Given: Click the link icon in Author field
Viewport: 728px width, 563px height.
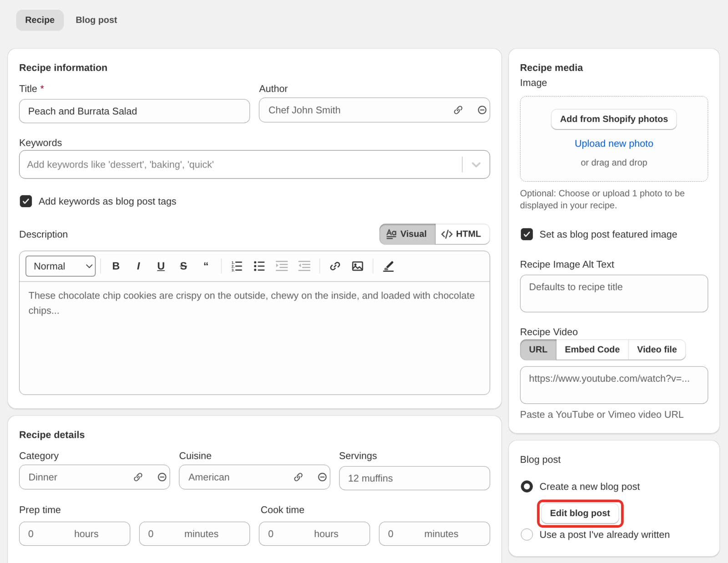Looking at the screenshot, I should [458, 110].
